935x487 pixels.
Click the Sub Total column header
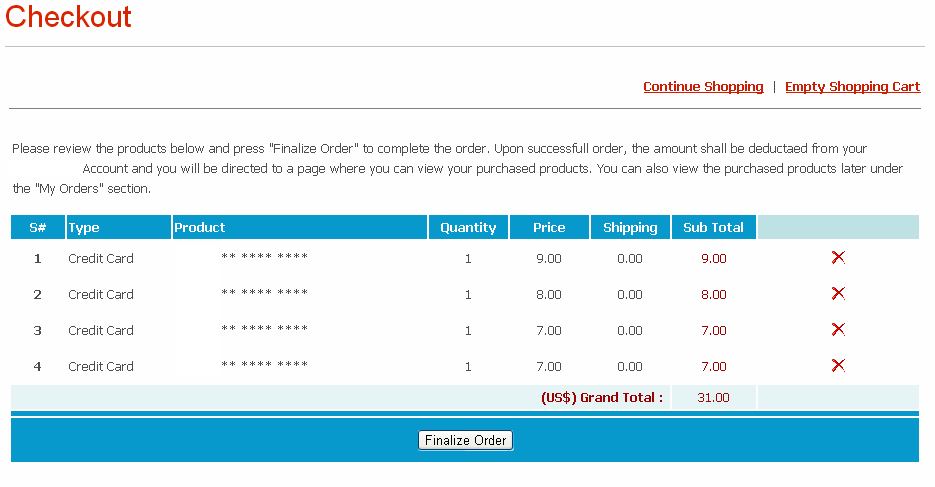(x=713, y=228)
